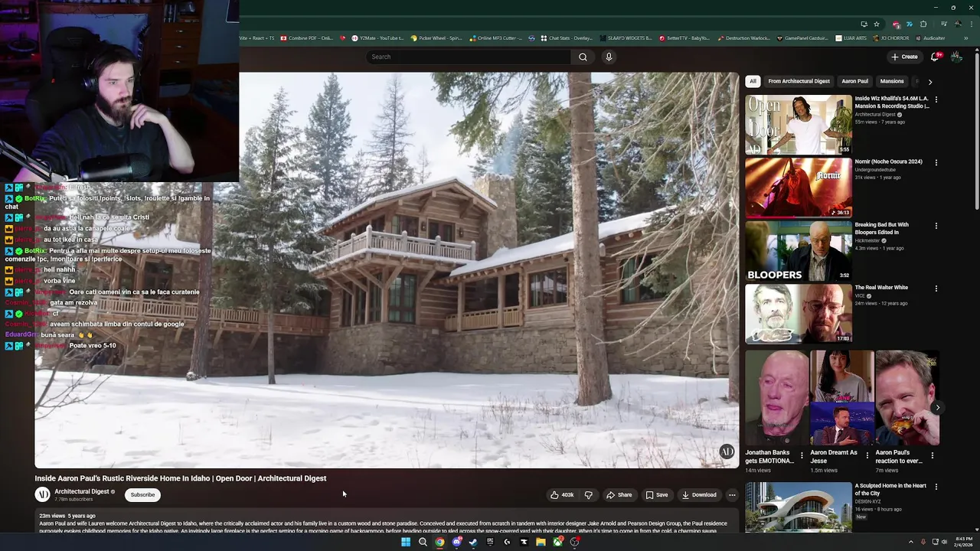Select the All filter chip
The width and height of the screenshot is (980, 551).
(753, 81)
